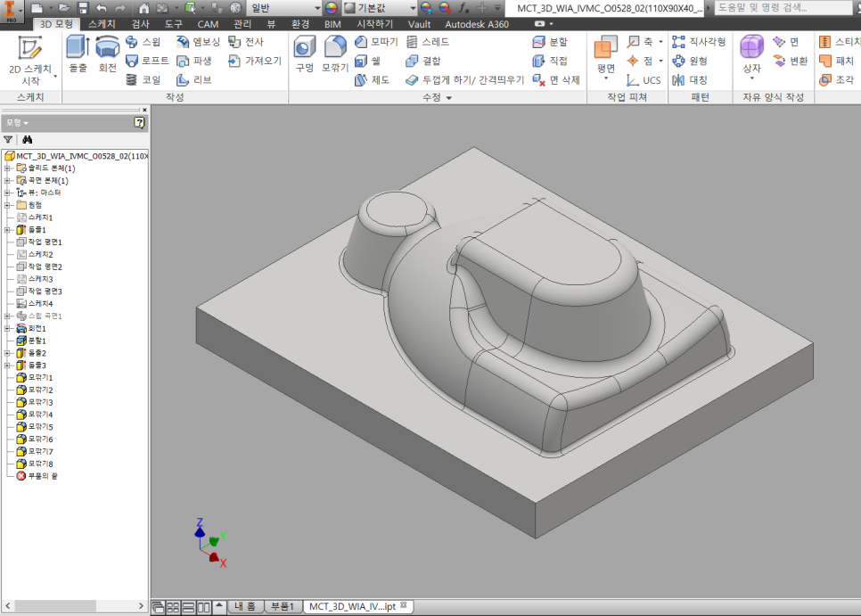Select Circular pattern (원형) tool
The width and height of the screenshot is (861, 616).
(x=690, y=61)
